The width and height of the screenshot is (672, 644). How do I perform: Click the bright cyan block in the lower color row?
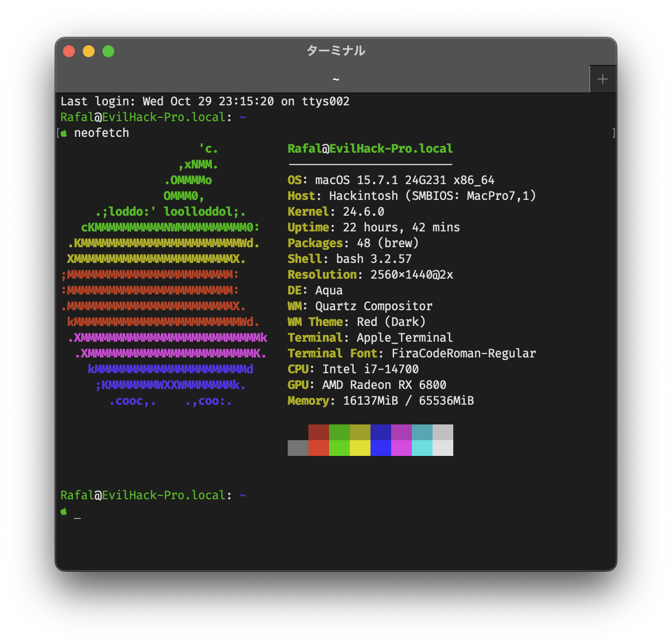[x=422, y=448]
